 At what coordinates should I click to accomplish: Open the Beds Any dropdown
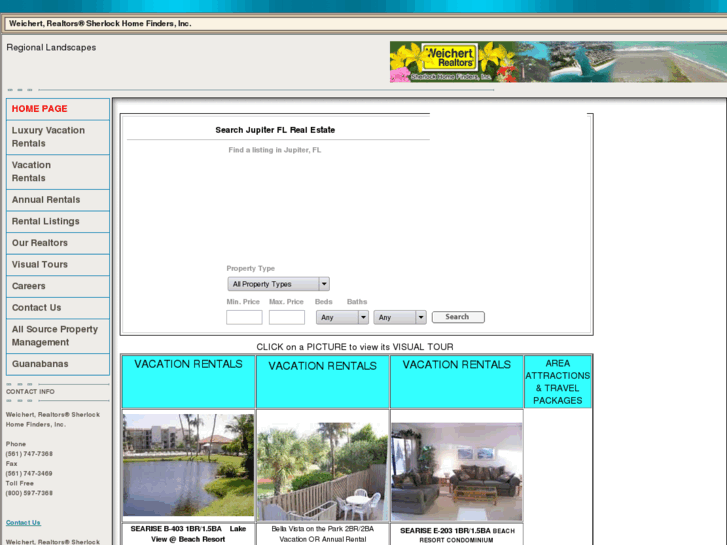(x=342, y=317)
